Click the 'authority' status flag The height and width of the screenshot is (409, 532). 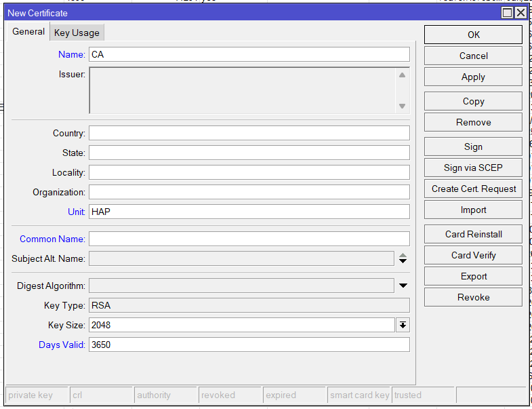coord(165,395)
